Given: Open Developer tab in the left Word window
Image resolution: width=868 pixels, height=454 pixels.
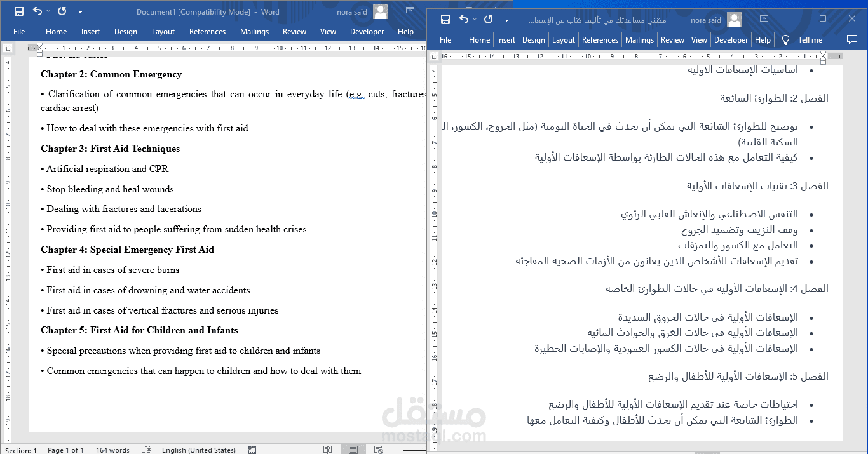Looking at the screenshot, I should 367,32.
